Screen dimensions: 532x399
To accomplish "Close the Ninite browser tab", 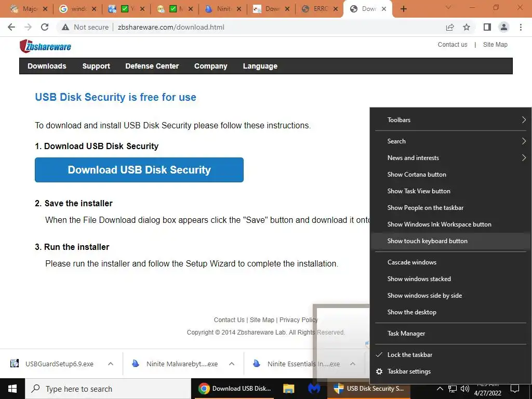I will [x=239, y=9].
